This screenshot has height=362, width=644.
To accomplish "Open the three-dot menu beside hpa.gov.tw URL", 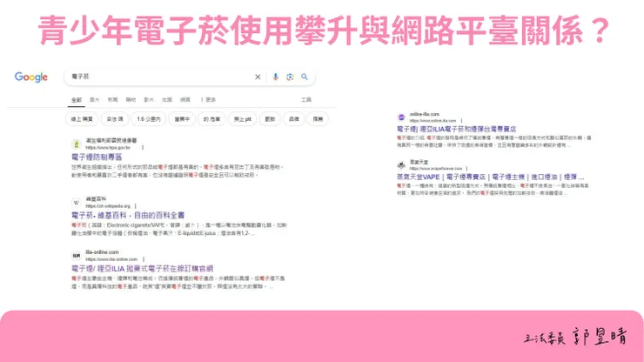I will click(143, 148).
